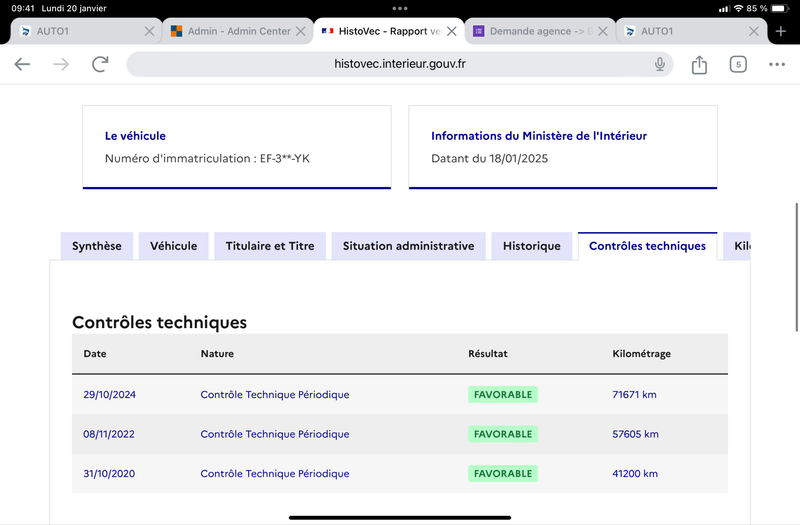The image size is (800, 525).
Task: Click Contrôle Technique Périodique in 29/10/2024 row
Action: coord(274,394)
